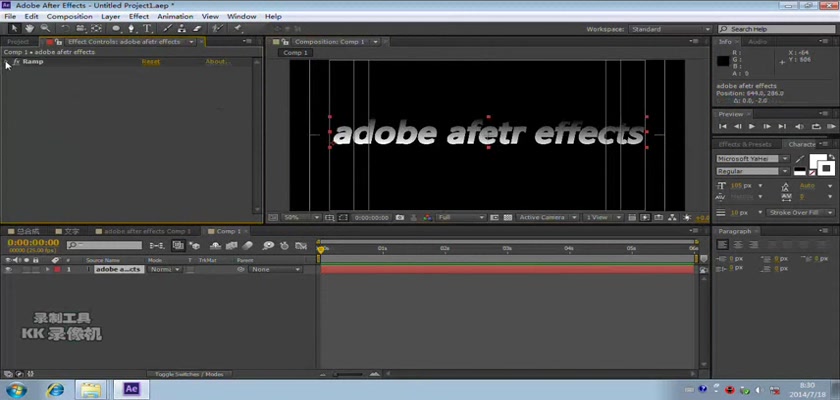The width and height of the screenshot is (840, 400).
Task: Select the Puppet Pin tool
Action: pyautogui.click(x=237, y=29)
